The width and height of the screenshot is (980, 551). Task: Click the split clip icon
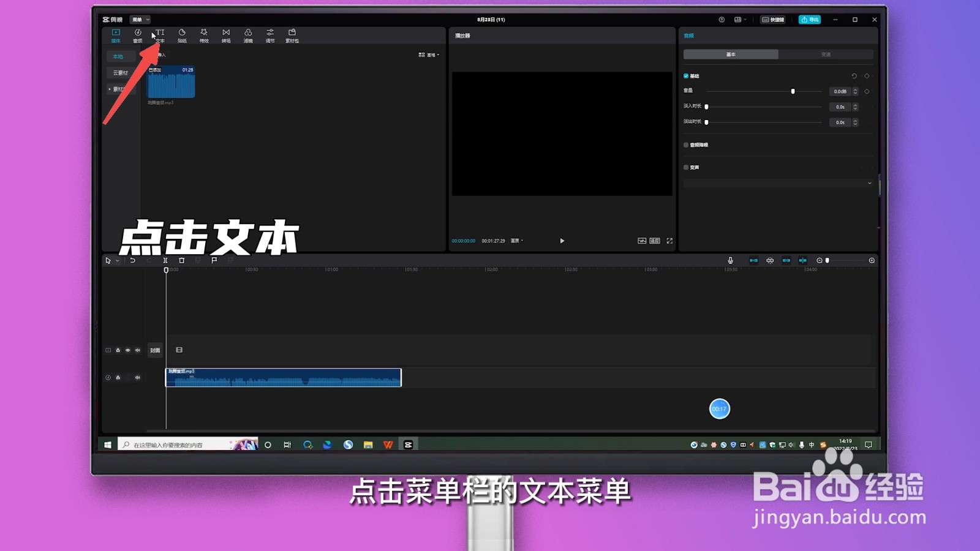pyautogui.click(x=165, y=260)
